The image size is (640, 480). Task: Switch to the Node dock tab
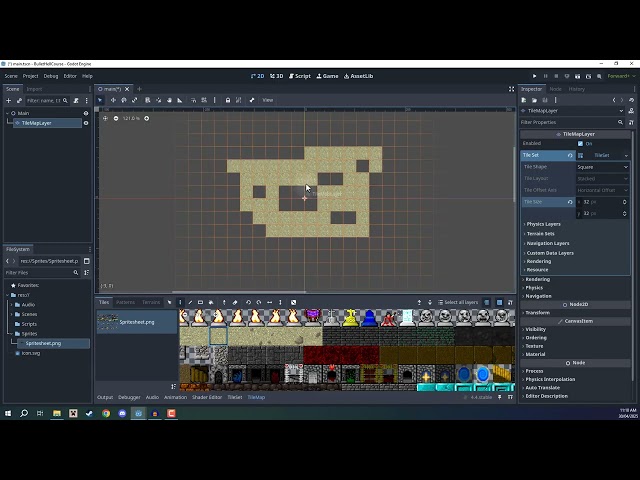pos(556,89)
